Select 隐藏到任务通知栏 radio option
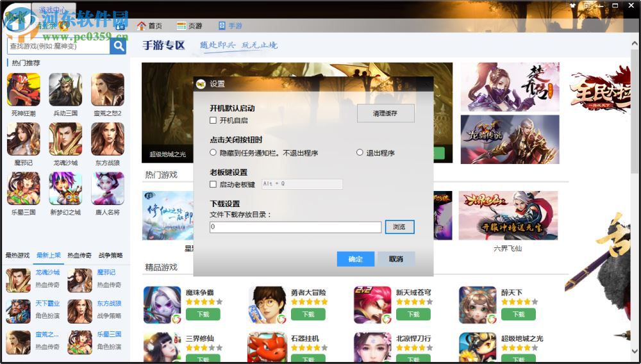This screenshot has width=641, height=364. click(213, 153)
